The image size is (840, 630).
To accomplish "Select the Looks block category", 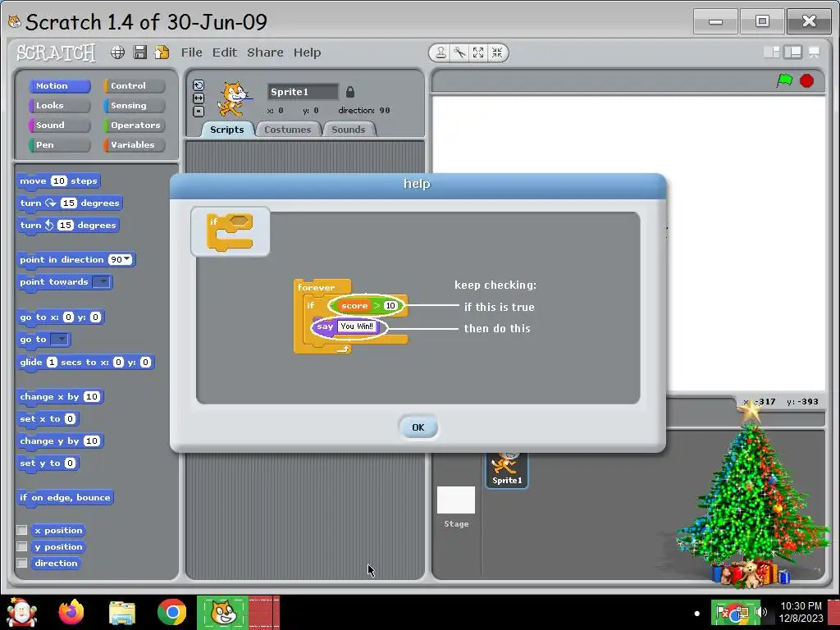I will coord(59,106).
